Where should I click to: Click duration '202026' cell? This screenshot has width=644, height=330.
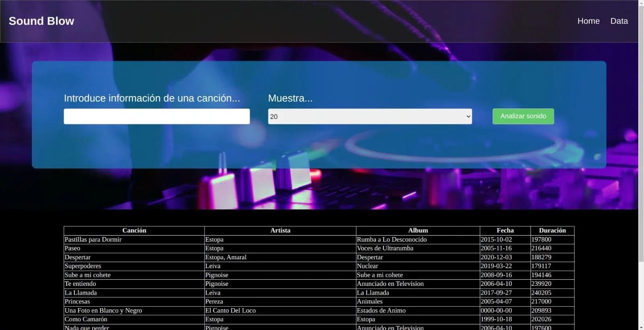552,319
